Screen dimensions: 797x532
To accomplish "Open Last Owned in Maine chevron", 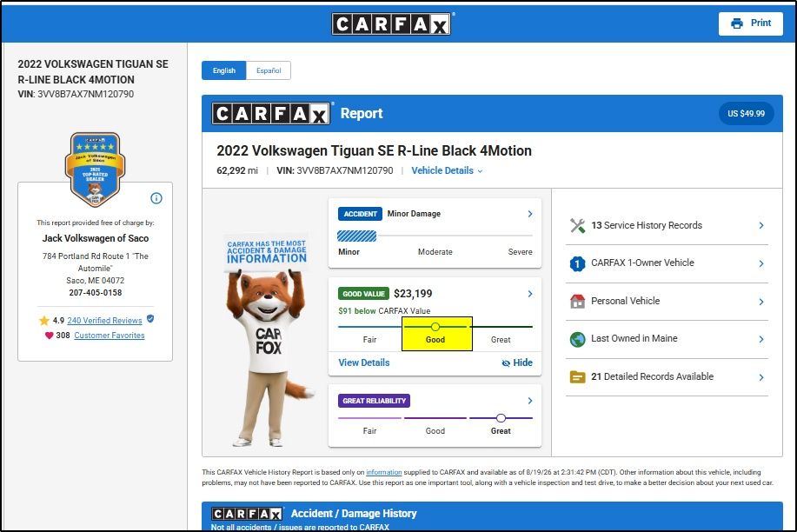I will coord(760,339).
